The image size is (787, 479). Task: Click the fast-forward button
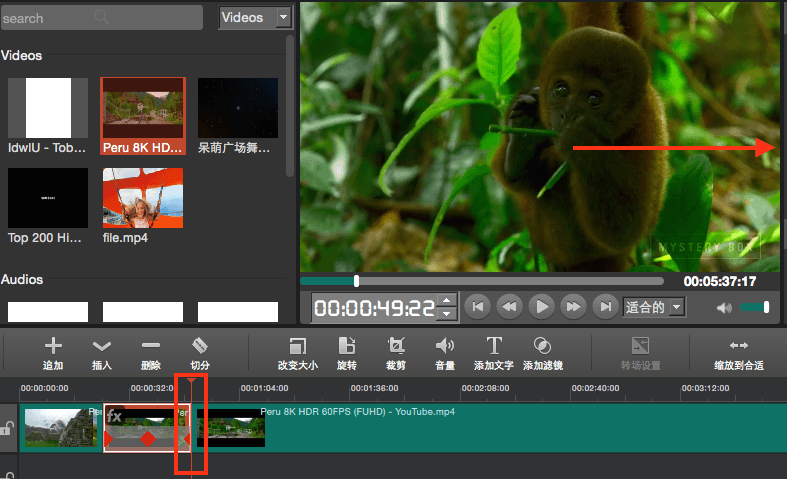click(574, 306)
